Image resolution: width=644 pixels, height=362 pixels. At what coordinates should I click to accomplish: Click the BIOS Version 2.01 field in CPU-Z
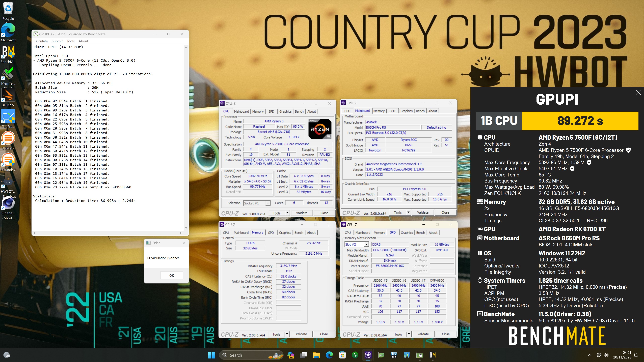(409, 169)
